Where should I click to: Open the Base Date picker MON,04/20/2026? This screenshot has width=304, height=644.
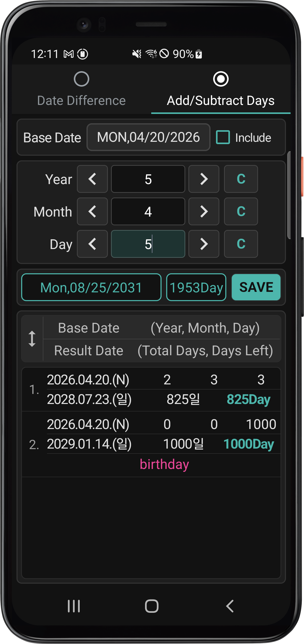148,137
